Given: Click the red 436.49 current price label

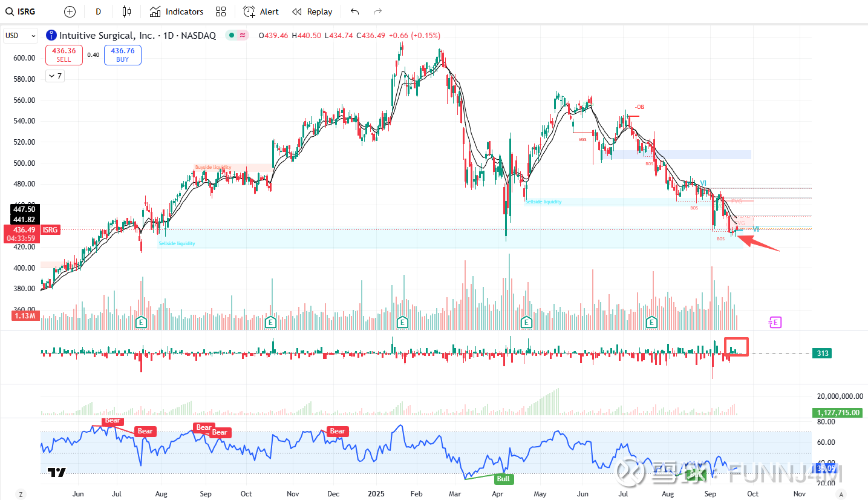Looking at the screenshot, I should point(21,230).
